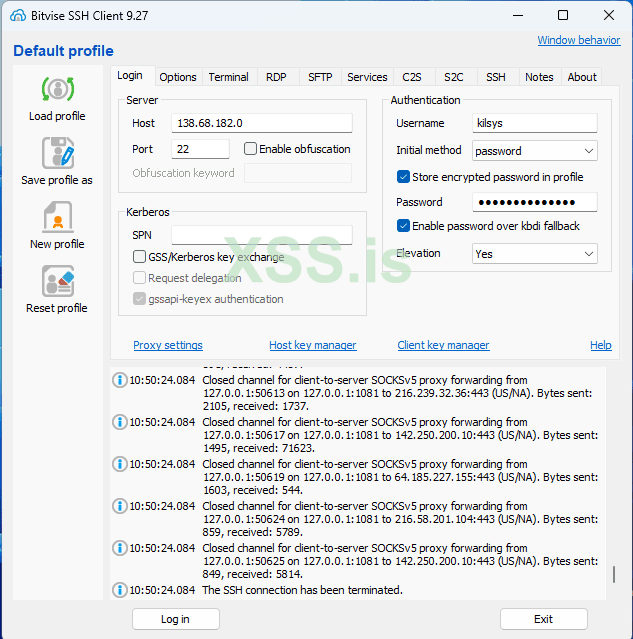Open the SFTP tab
Image resolution: width=633 pixels, height=639 pixels.
click(320, 77)
